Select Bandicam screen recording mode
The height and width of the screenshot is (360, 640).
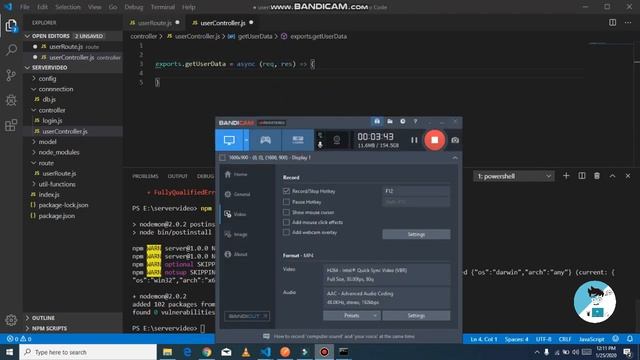229,140
